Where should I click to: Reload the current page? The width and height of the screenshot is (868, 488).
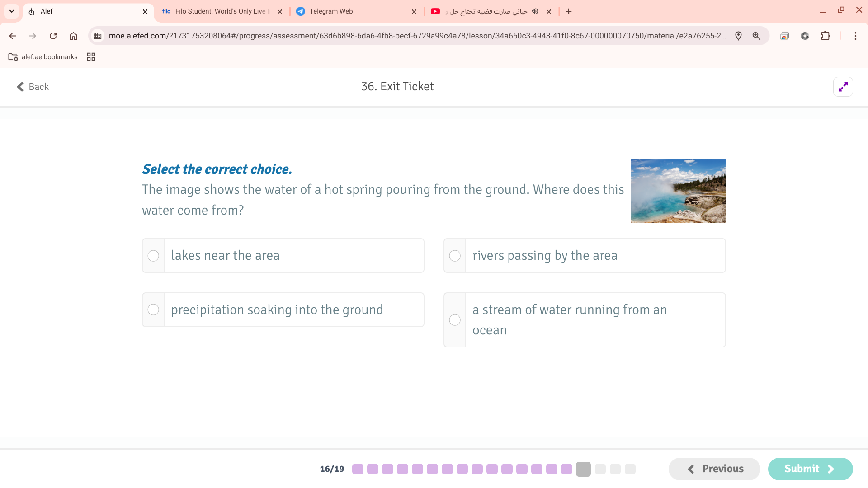pos(53,36)
